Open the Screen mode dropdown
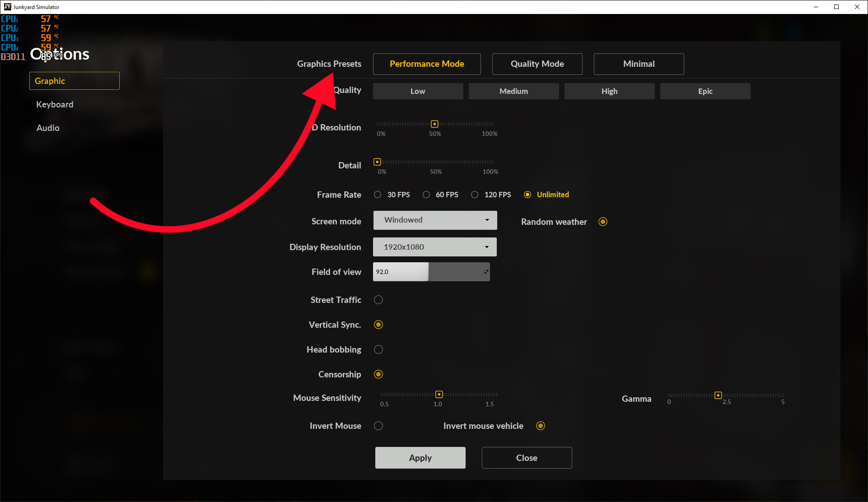The width and height of the screenshot is (868, 502). (x=435, y=220)
